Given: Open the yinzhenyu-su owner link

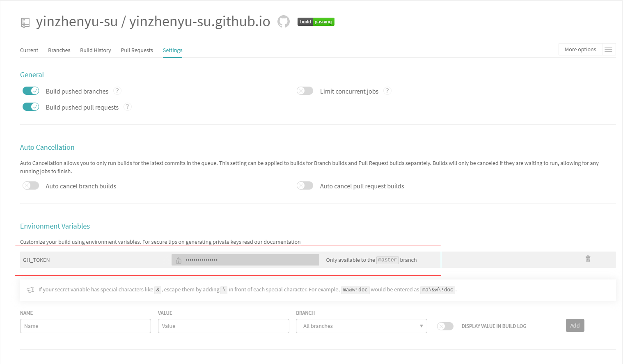Looking at the screenshot, I should (77, 21).
